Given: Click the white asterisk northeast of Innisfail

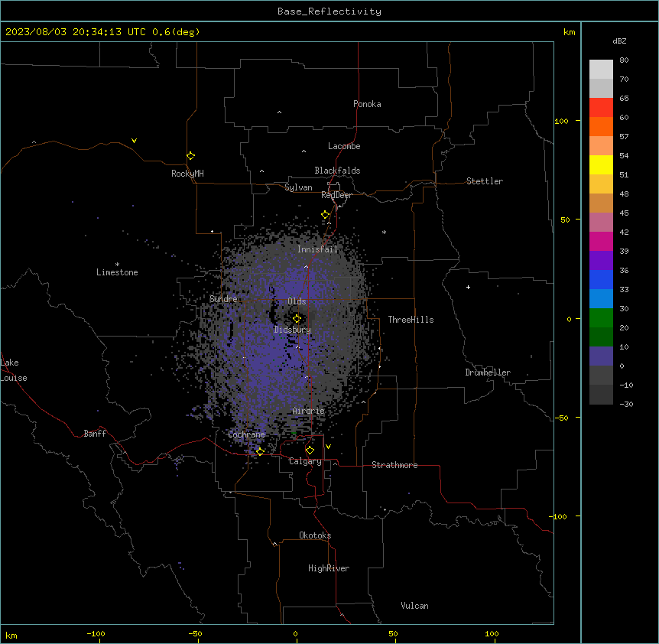Looking at the screenshot, I should coord(384,232).
